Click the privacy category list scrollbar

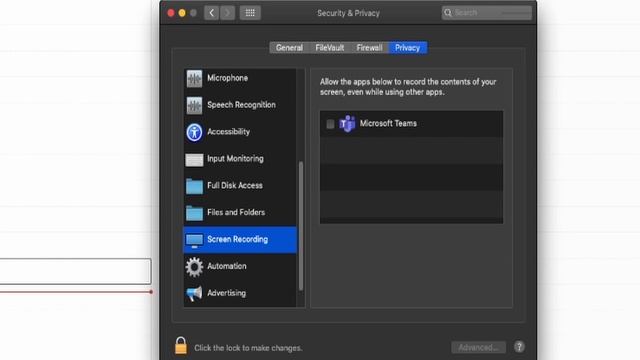point(301,226)
